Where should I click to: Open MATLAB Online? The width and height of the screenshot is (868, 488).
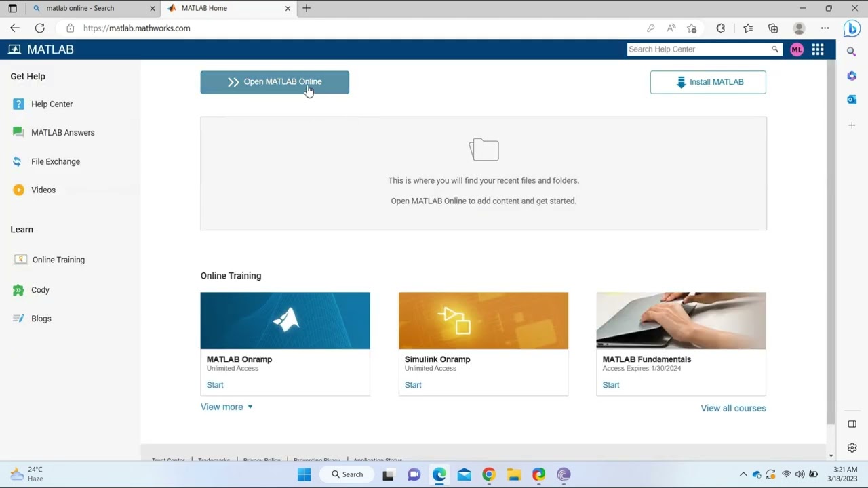point(275,82)
